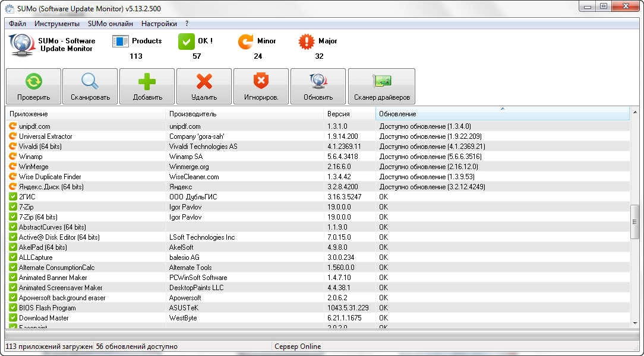644x356 pixels.
Task: Click the 'ООО ДубльГИС' manufacturer cell
Action: coord(193,196)
